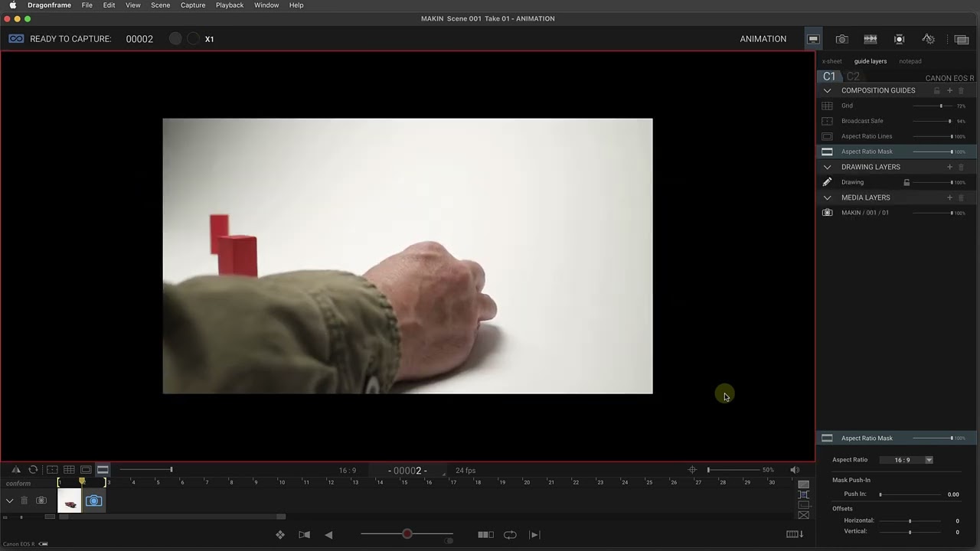Open the Playback menu
The height and width of the screenshot is (551, 980).
pyautogui.click(x=229, y=5)
